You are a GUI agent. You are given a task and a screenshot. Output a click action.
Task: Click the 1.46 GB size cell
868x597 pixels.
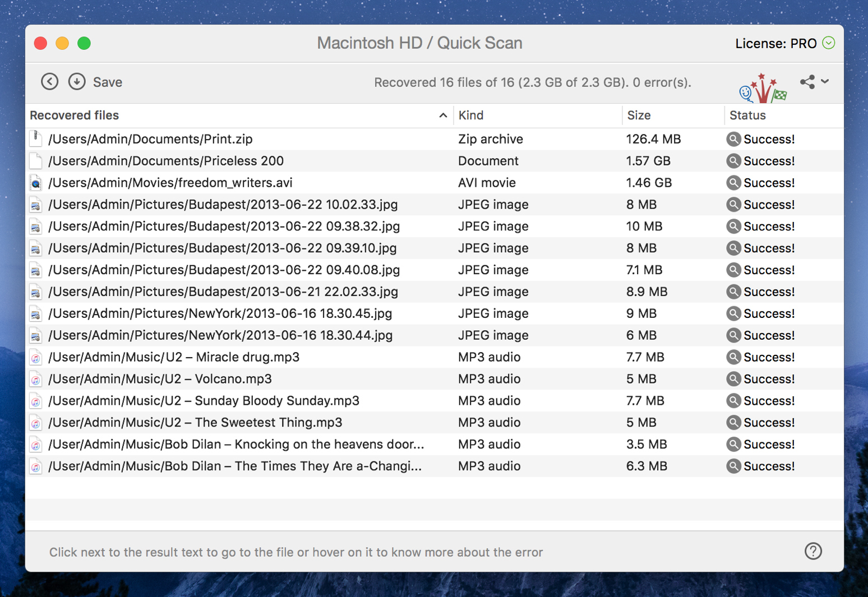(x=648, y=183)
